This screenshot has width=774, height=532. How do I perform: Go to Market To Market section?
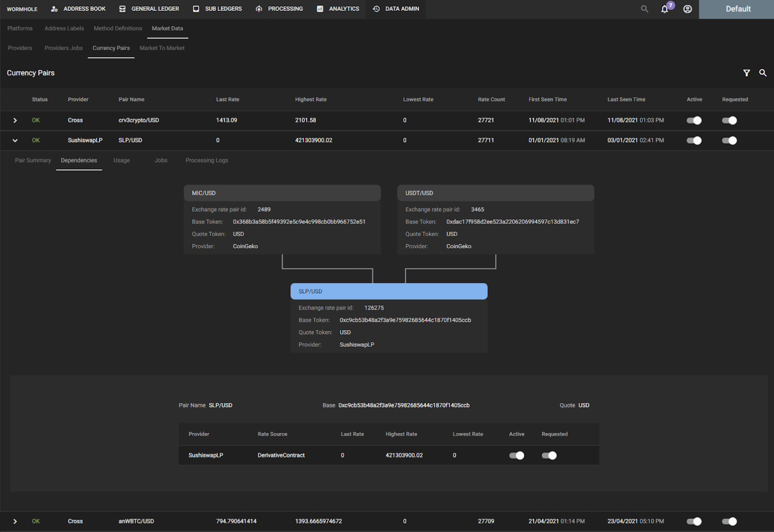tap(162, 48)
